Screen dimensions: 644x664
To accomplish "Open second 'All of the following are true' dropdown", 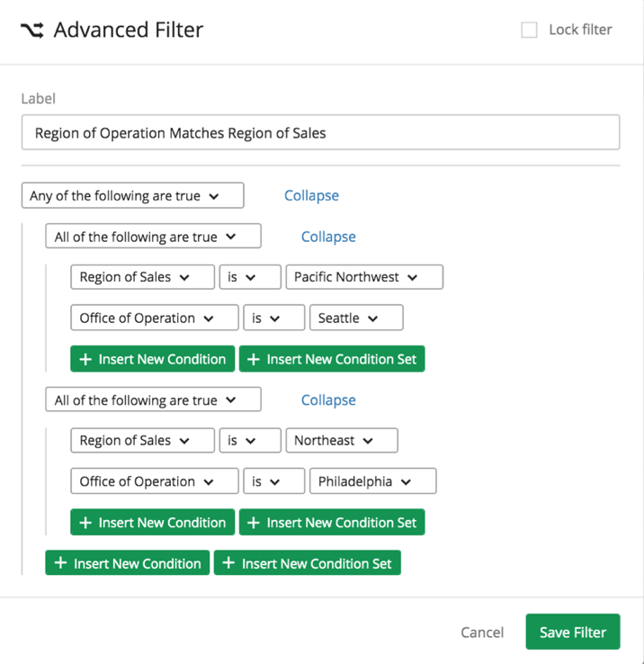I will [x=153, y=399].
